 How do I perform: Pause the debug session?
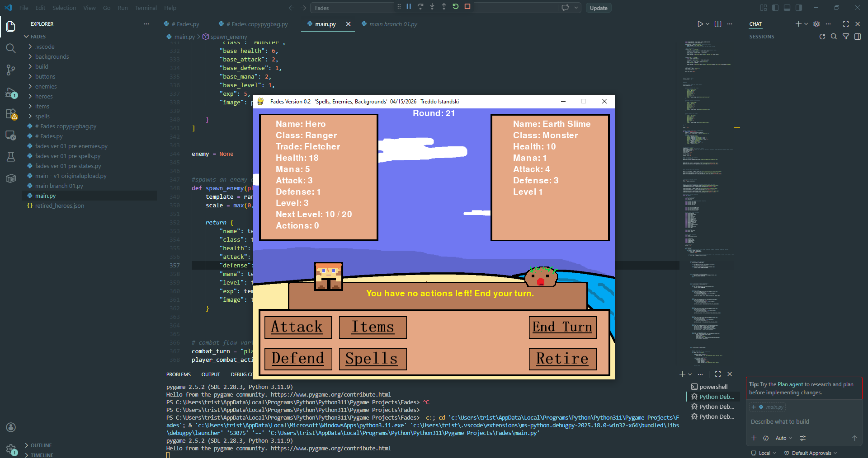tap(409, 7)
